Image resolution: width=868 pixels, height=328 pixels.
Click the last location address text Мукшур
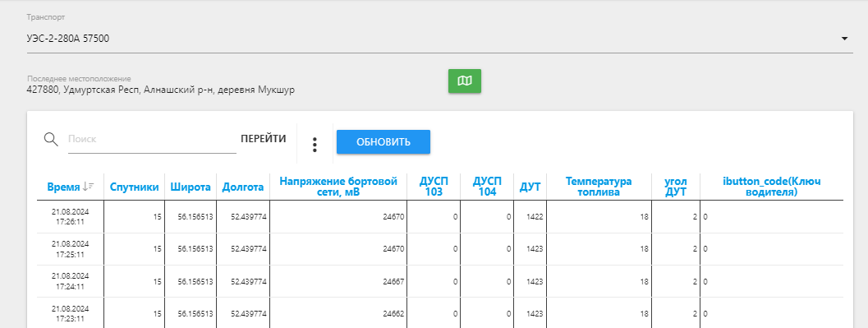[277, 90]
